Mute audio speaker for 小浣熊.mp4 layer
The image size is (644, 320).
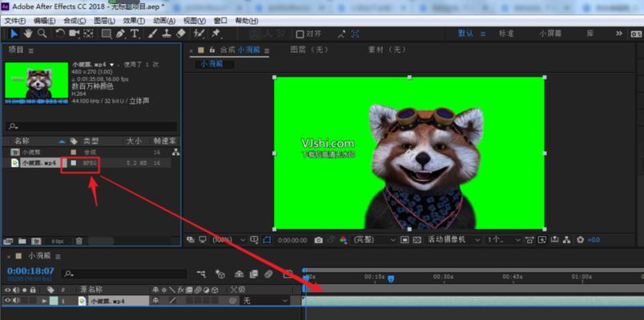point(16,301)
